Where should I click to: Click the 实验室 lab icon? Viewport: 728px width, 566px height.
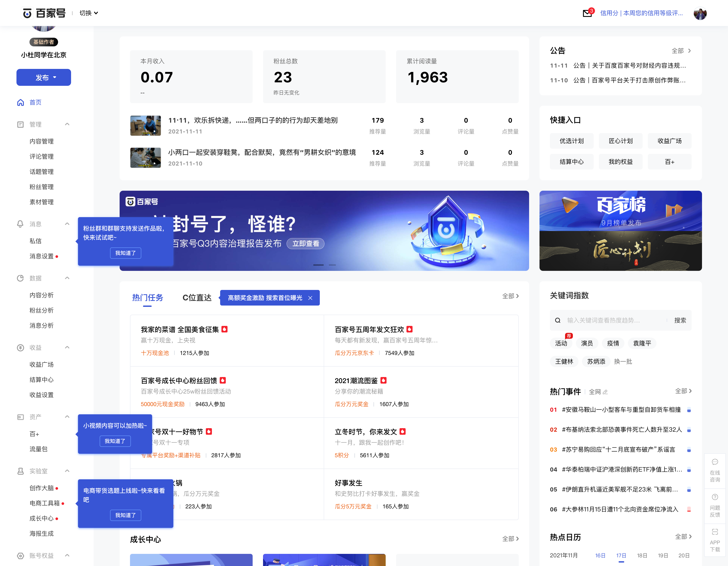pyautogui.click(x=21, y=471)
